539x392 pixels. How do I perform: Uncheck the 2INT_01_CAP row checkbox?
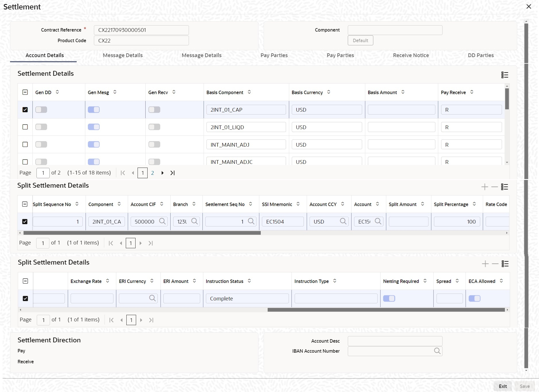25,110
